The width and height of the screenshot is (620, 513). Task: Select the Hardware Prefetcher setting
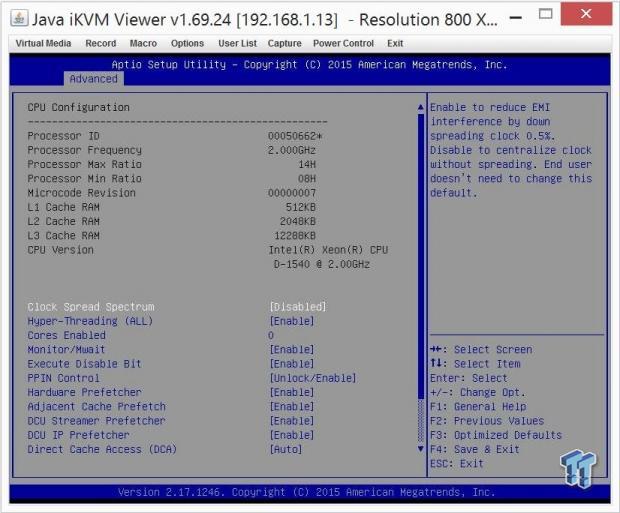click(84, 392)
